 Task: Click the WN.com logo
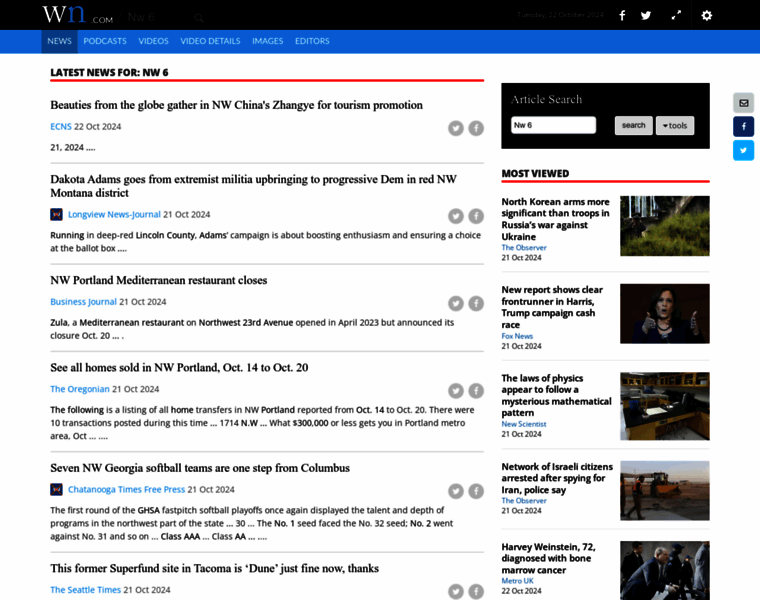[77, 15]
